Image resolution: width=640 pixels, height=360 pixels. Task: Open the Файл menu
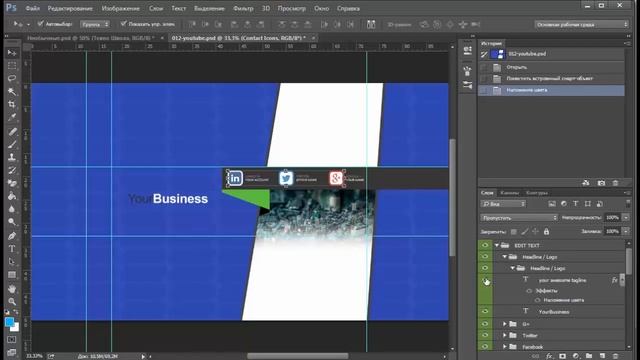pos(33,8)
